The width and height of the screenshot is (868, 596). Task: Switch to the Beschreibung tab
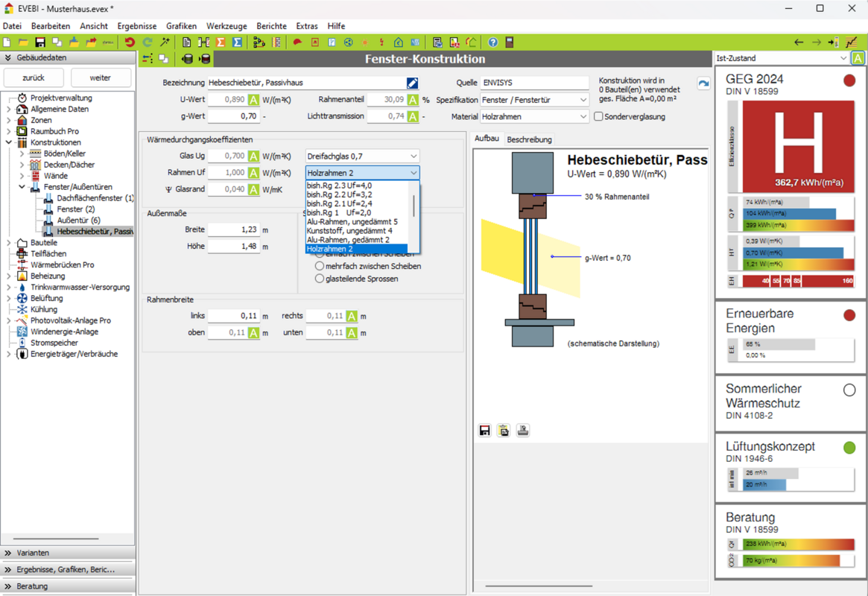[x=529, y=139]
